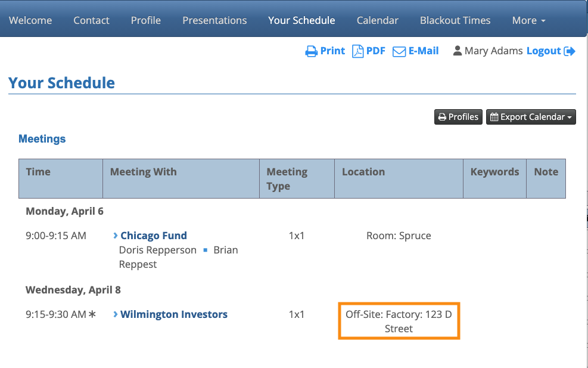Click the logout arrow icon
This screenshot has width=588, height=368.
[570, 51]
